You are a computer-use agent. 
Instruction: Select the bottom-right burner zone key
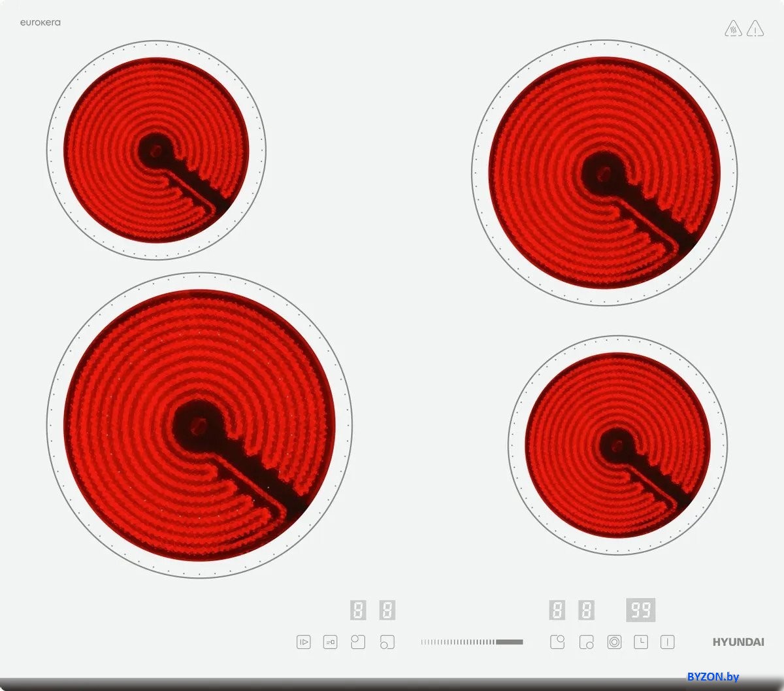pos(586,643)
